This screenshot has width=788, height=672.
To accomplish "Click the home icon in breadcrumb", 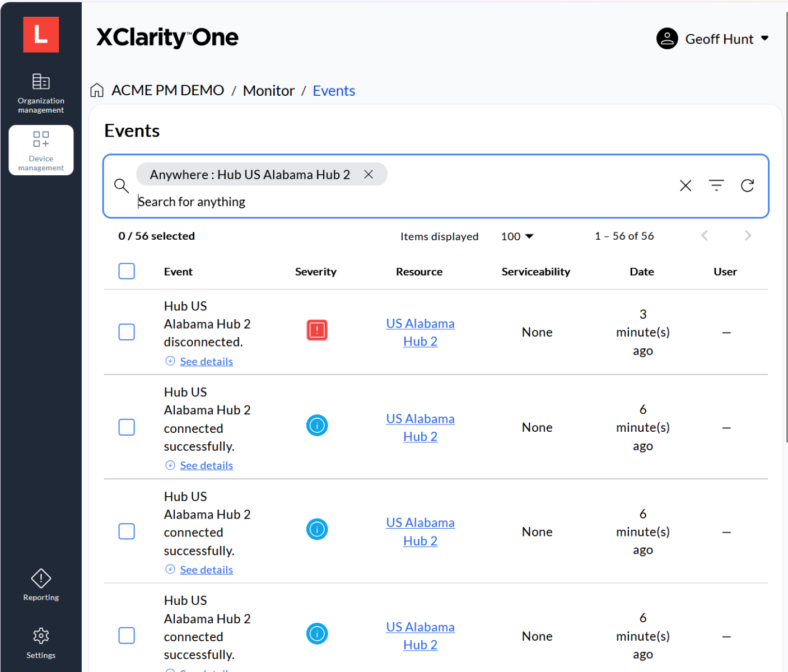I will tap(97, 90).
